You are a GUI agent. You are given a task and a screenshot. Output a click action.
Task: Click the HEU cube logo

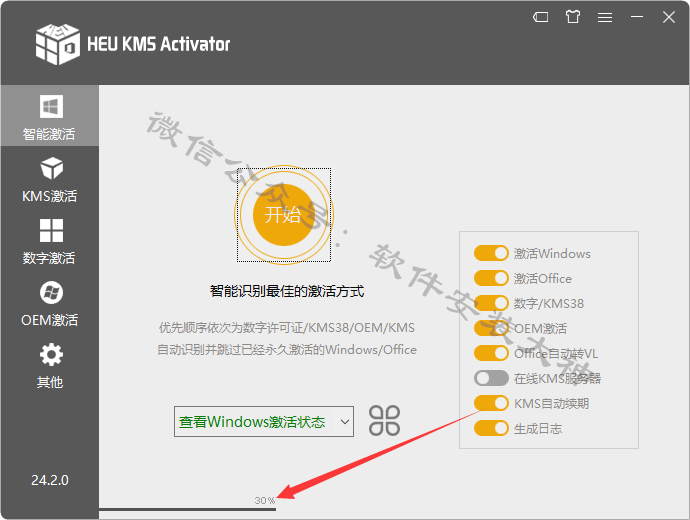pyautogui.click(x=58, y=44)
